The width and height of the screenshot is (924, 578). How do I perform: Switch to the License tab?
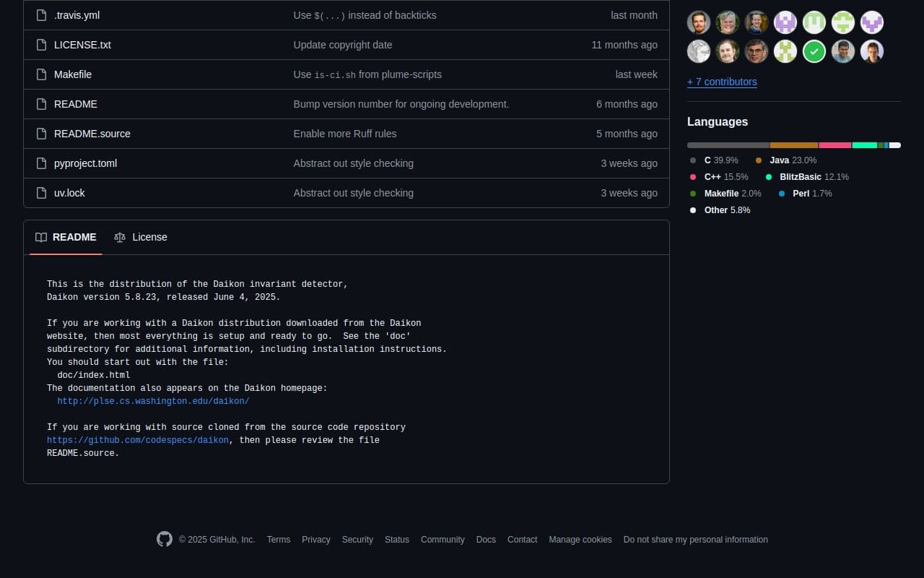pos(141,237)
